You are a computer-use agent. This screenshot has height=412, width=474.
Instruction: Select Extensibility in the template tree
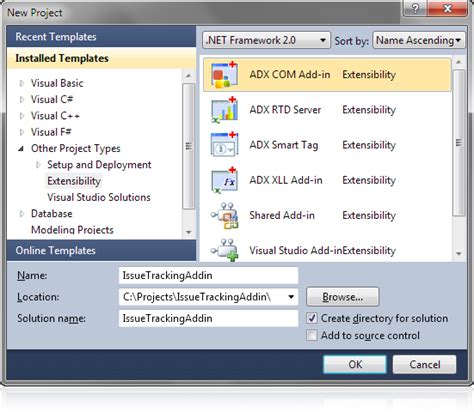pyautogui.click(x=74, y=181)
